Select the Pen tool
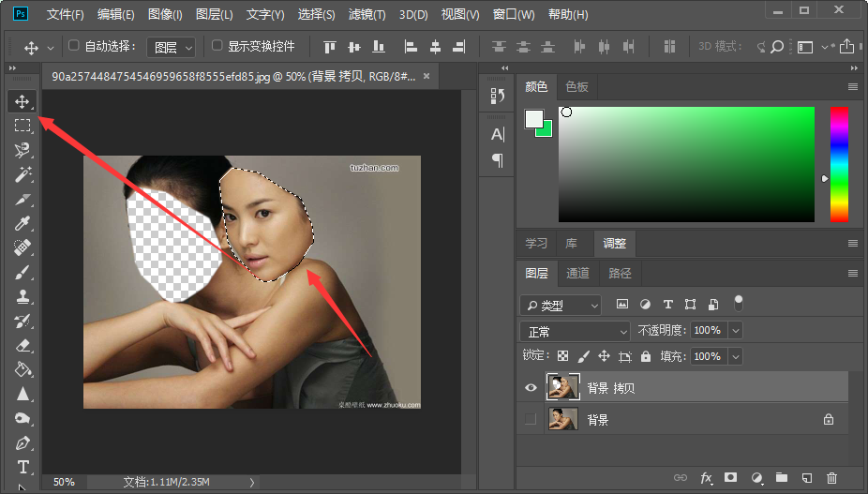 point(22,442)
